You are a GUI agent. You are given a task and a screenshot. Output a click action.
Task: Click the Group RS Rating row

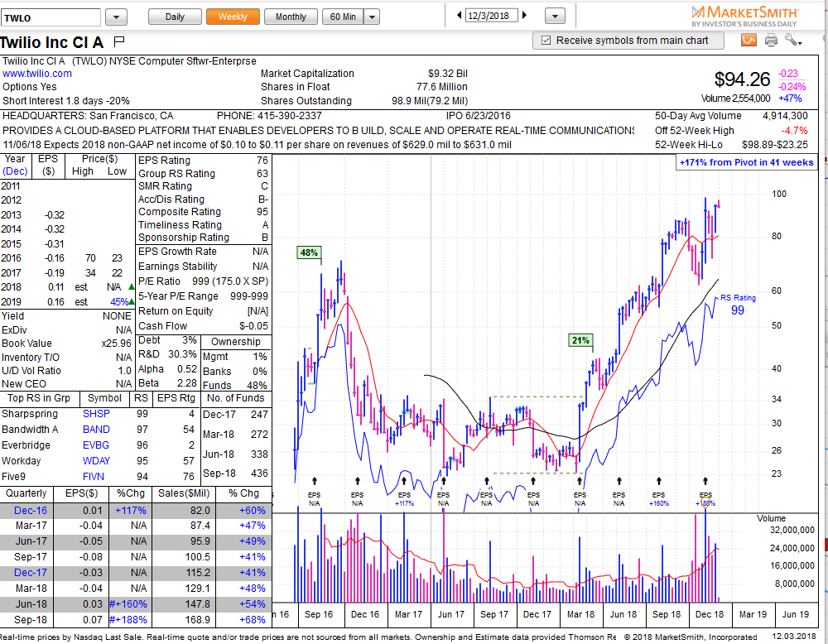[204, 174]
